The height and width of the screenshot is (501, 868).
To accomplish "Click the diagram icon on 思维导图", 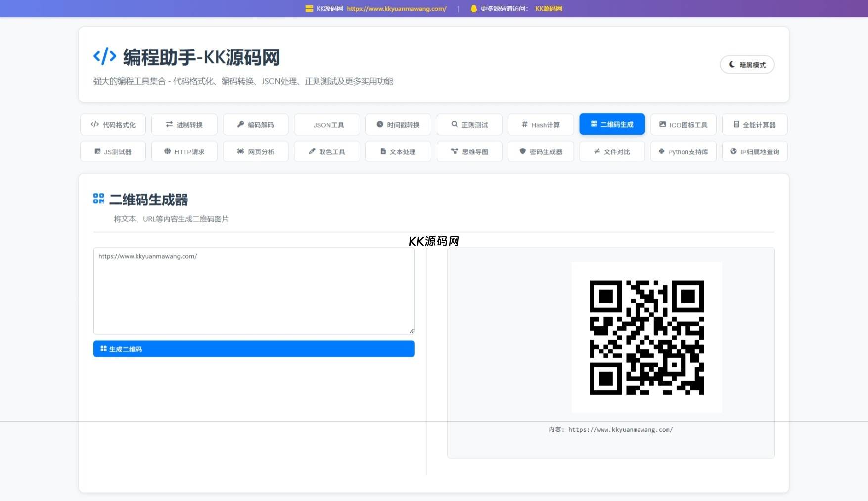I will (455, 151).
